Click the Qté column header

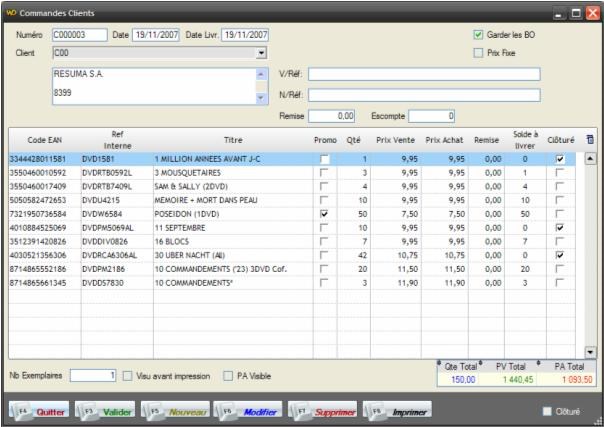(x=354, y=140)
